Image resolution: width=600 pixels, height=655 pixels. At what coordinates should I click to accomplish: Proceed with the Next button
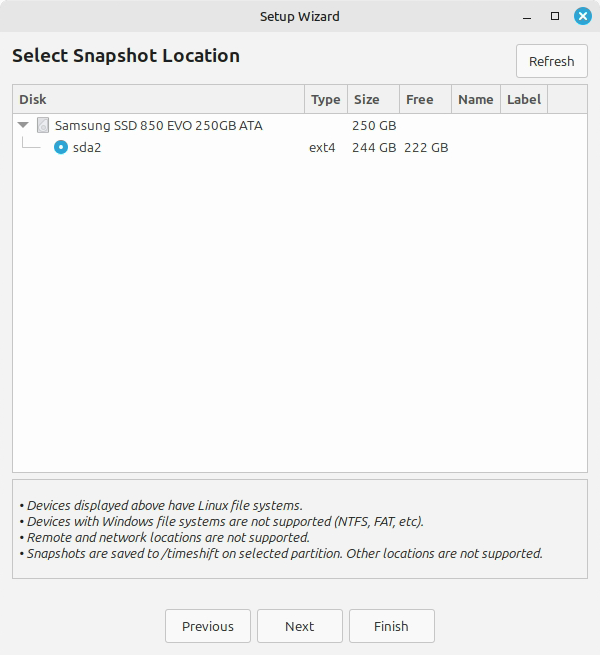click(x=299, y=626)
